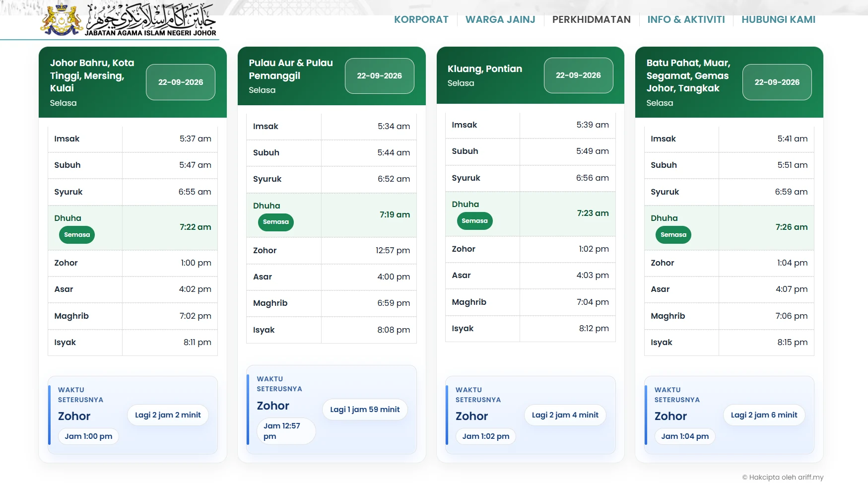This screenshot has width=868, height=491.
Task: Click the 'Lagi 2 jam 6 minit' pill
Action: pos(764,415)
